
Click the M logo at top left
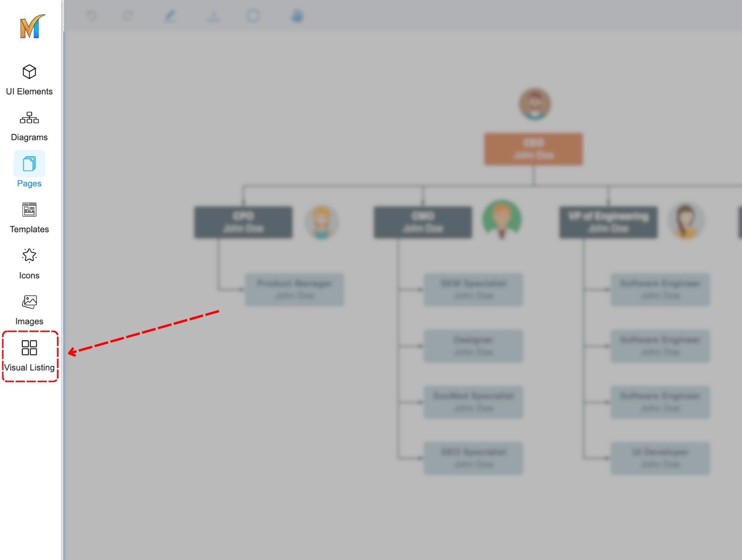[x=32, y=27]
